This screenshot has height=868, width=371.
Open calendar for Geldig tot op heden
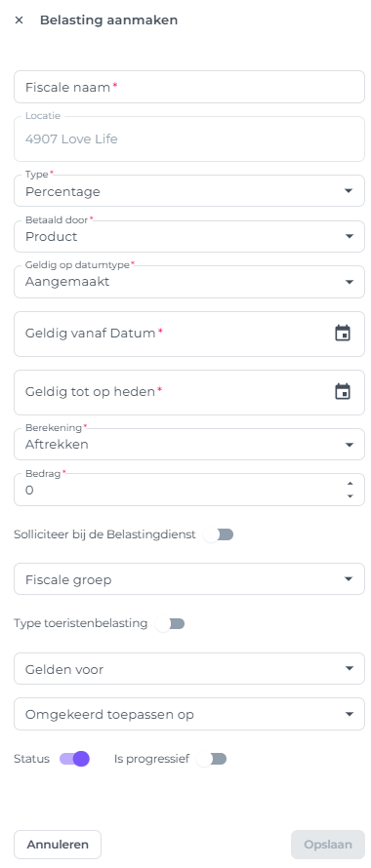343,392
